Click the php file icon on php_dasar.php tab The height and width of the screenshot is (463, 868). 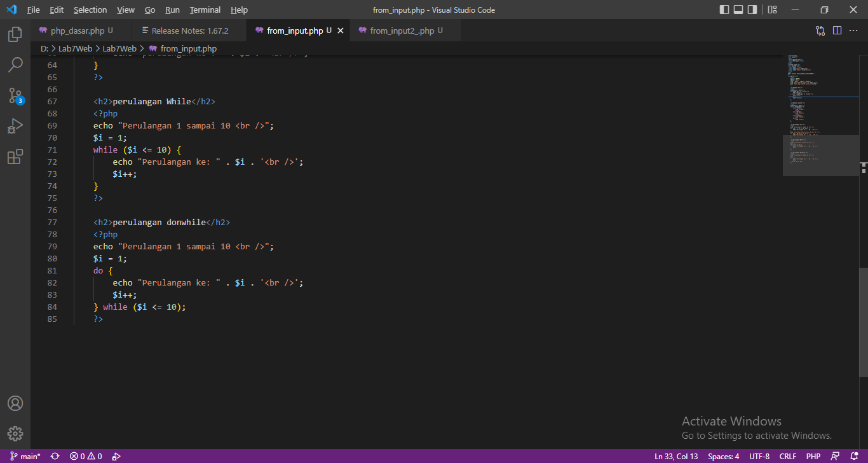[43, 31]
